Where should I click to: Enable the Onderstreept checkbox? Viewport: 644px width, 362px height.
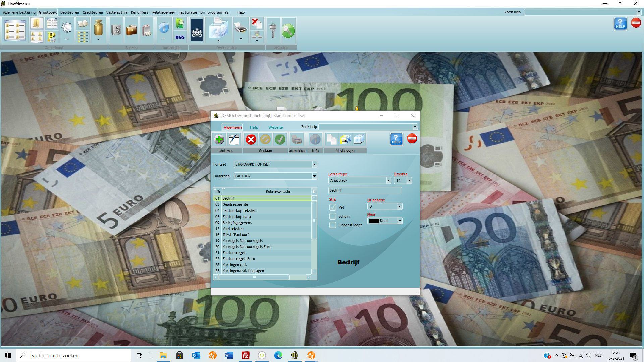tap(333, 225)
